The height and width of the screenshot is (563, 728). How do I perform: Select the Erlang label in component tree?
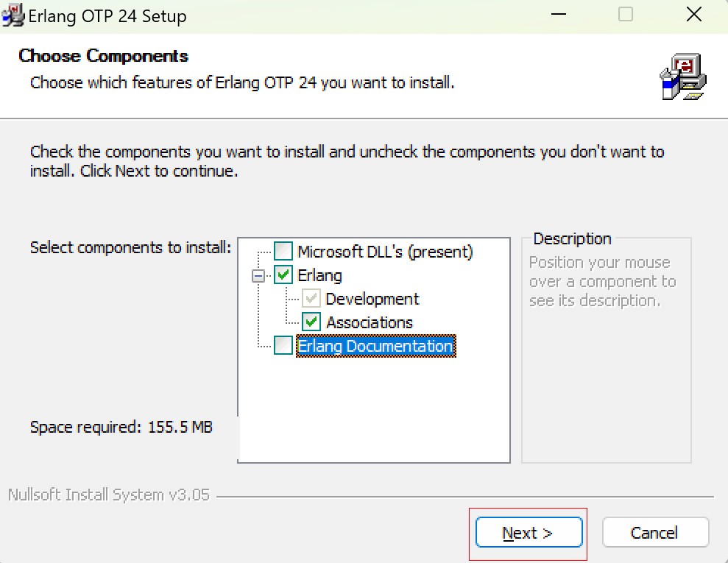point(319,275)
